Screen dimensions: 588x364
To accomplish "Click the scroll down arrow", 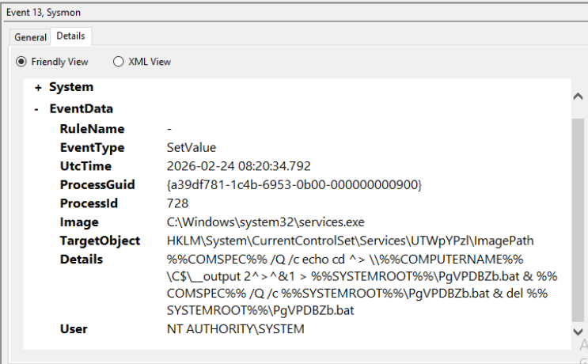I will point(577,332).
